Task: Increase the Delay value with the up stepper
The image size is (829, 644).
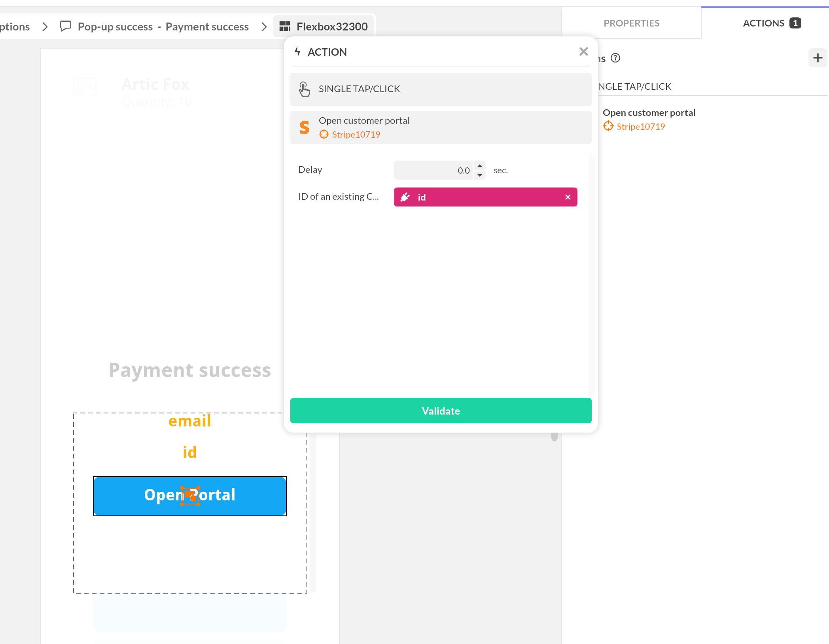Action: click(479, 167)
